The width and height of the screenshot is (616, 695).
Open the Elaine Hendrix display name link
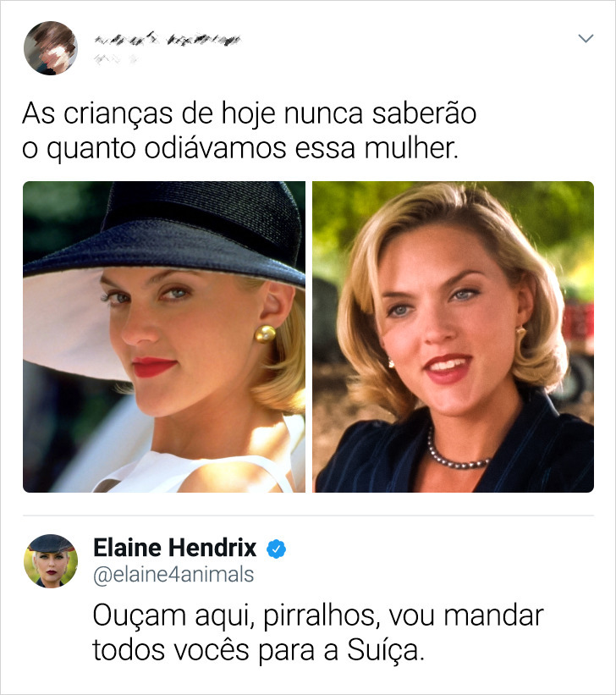click(x=174, y=548)
